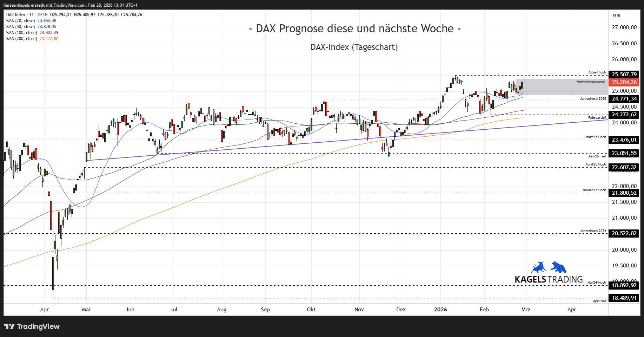The image size is (644, 337).
Task: Click the 'Mai'24-Hoch' level annotation
Action: pos(597,283)
